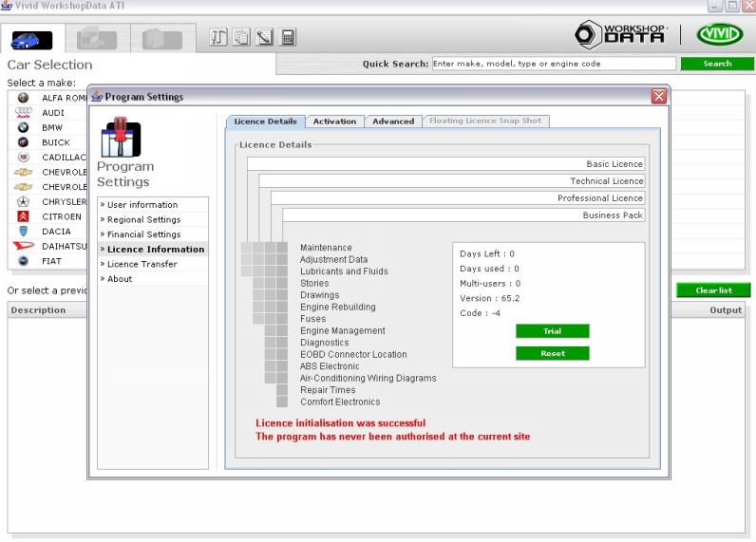Image resolution: width=756 pixels, height=542 pixels.
Task: Switch to the Activation tab
Action: pyautogui.click(x=334, y=121)
